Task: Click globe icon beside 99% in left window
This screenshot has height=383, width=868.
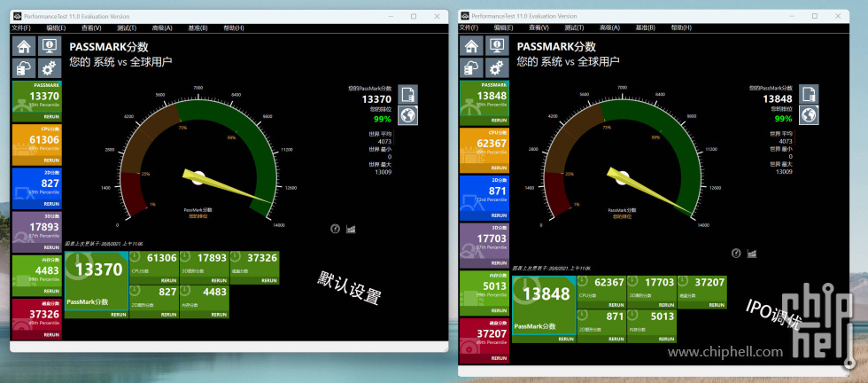Action: pos(408,115)
